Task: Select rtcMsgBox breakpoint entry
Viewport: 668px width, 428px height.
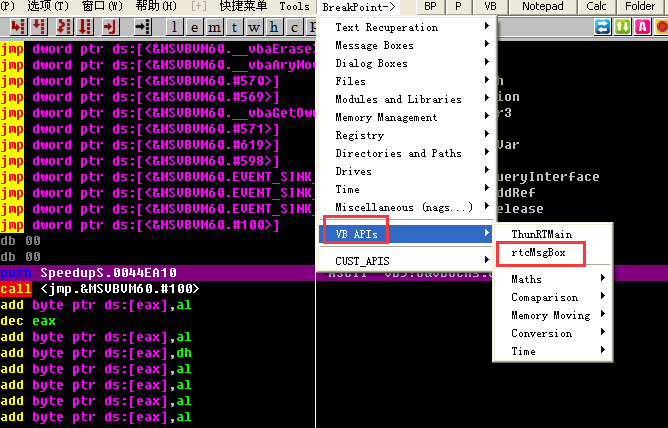Action: click(538, 253)
